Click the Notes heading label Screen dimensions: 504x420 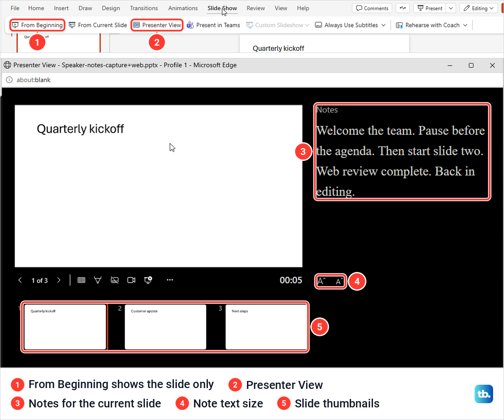[327, 110]
